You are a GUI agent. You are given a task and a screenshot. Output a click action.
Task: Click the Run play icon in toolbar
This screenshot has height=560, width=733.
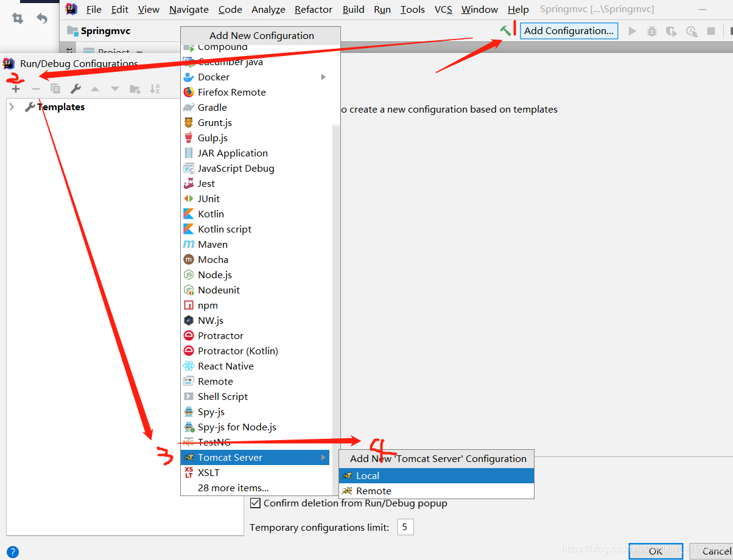(x=632, y=31)
